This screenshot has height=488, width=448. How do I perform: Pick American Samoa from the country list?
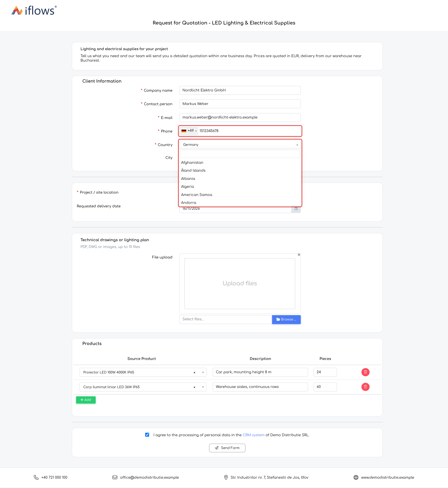[x=240, y=195]
